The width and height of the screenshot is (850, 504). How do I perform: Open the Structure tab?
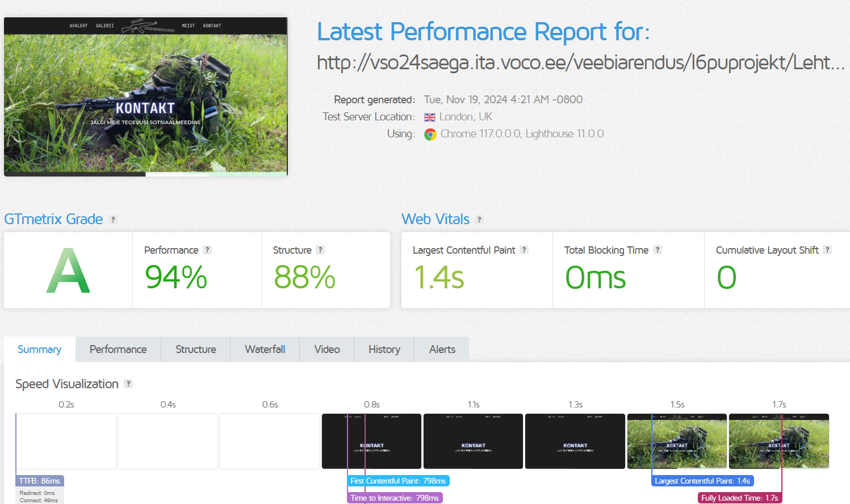coord(195,350)
